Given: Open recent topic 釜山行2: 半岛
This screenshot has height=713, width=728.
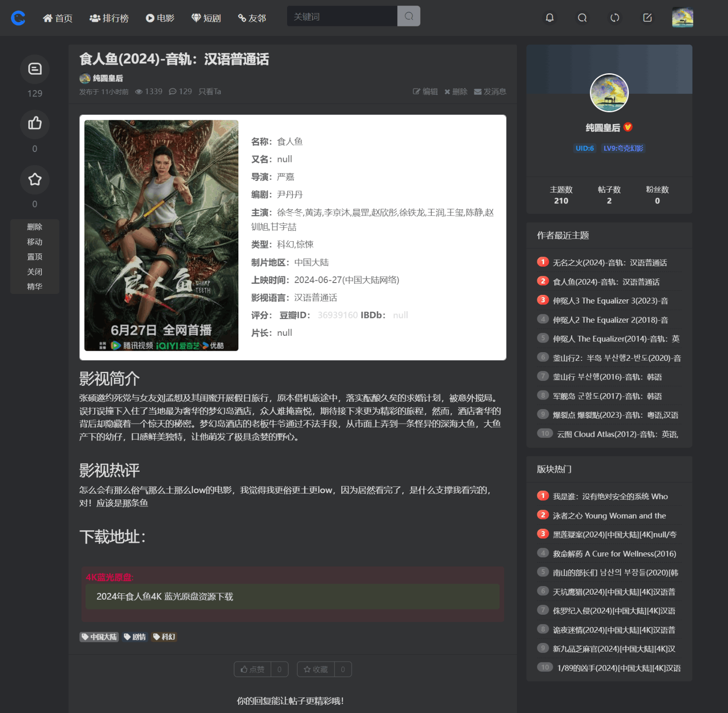Looking at the screenshot, I should point(617,358).
